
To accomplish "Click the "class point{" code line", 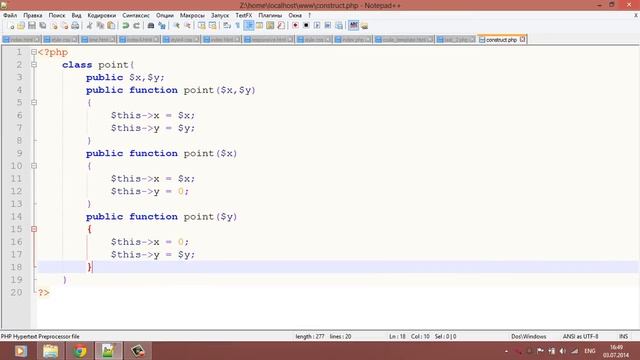I will point(98,65).
